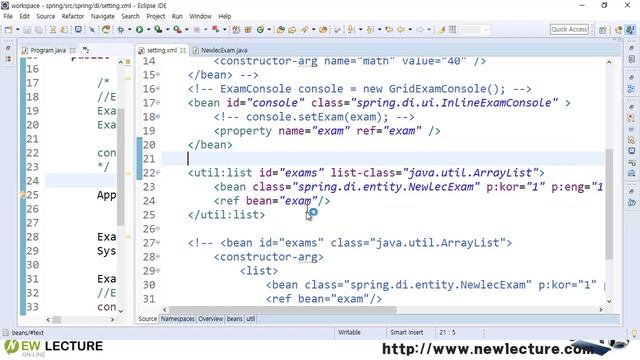
Task: Open the Project menu
Action: pyautogui.click(x=156, y=16)
